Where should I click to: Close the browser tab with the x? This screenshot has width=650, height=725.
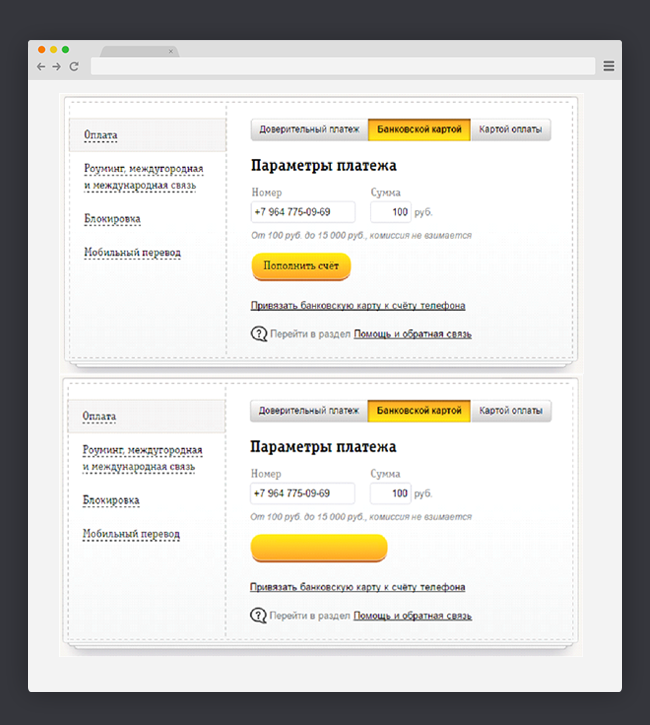171,51
